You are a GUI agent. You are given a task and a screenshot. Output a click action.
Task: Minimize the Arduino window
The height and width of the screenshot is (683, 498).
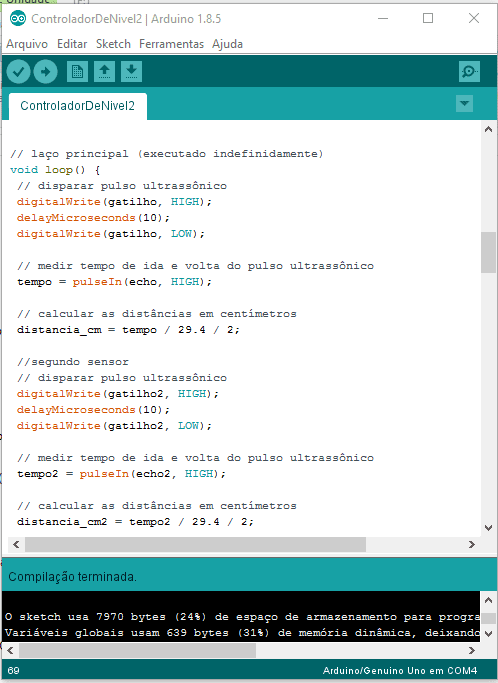(x=383, y=18)
